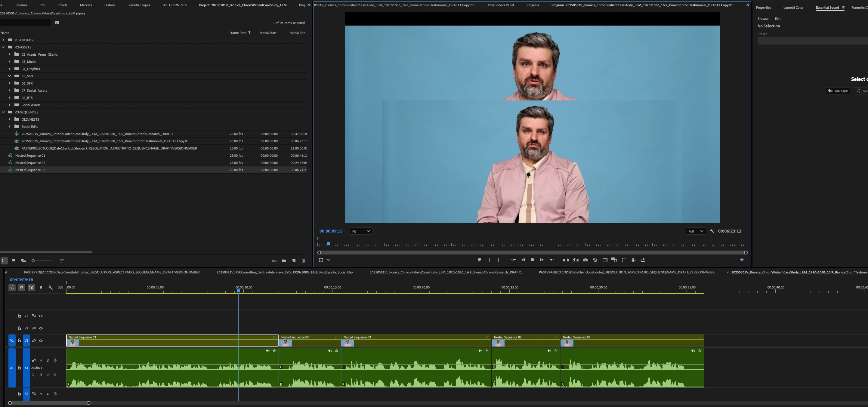Open timeline display settings wrench
The width and height of the screenshot is (868, 407).
[51, 287]
